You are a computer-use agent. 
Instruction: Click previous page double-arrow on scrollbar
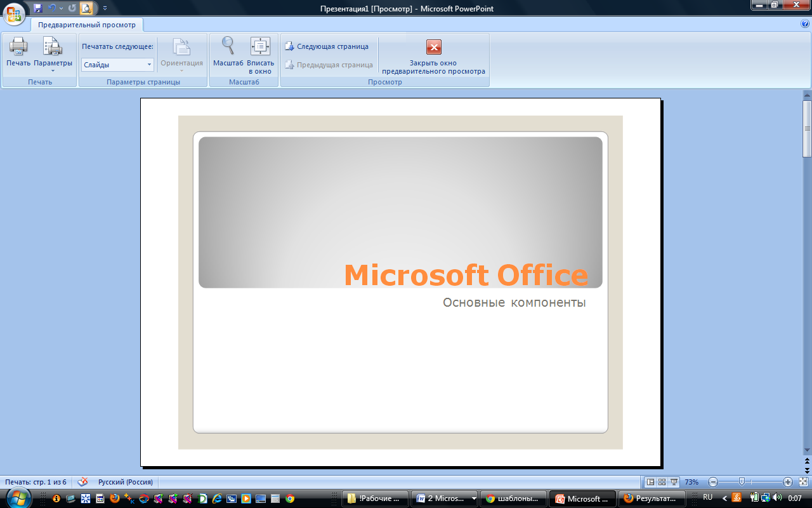click(807, 460)
